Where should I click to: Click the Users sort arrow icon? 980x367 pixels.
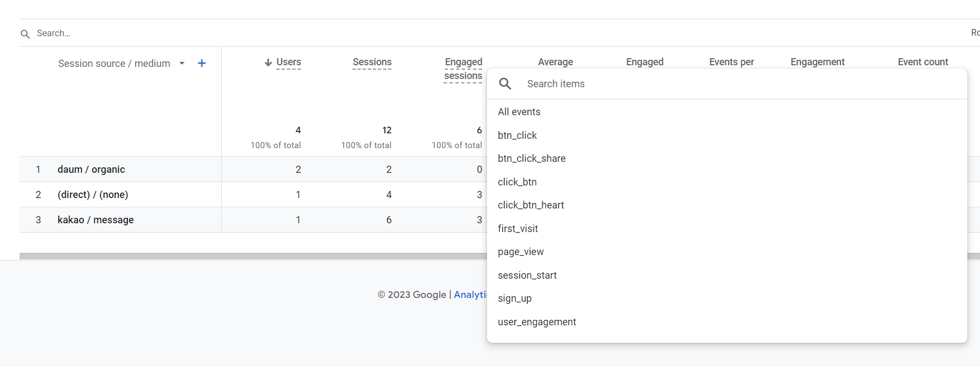pyautogui.click(x=268, y=63)
